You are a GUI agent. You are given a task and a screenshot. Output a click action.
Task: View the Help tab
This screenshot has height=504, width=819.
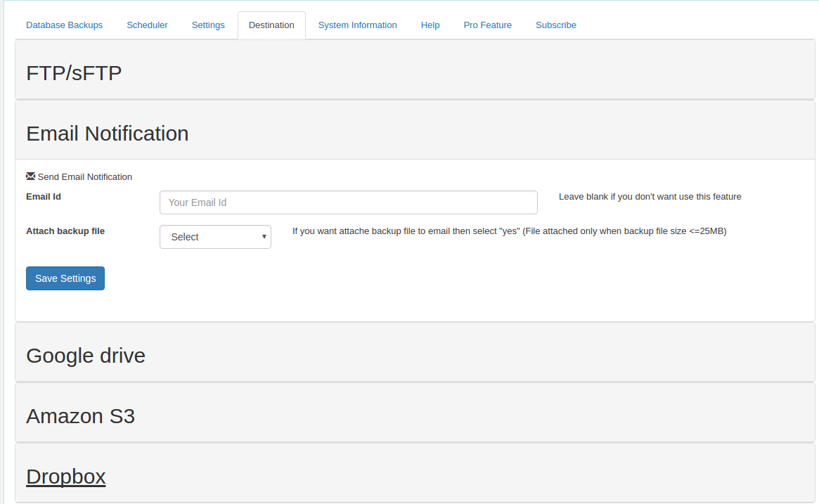(430, 25)
